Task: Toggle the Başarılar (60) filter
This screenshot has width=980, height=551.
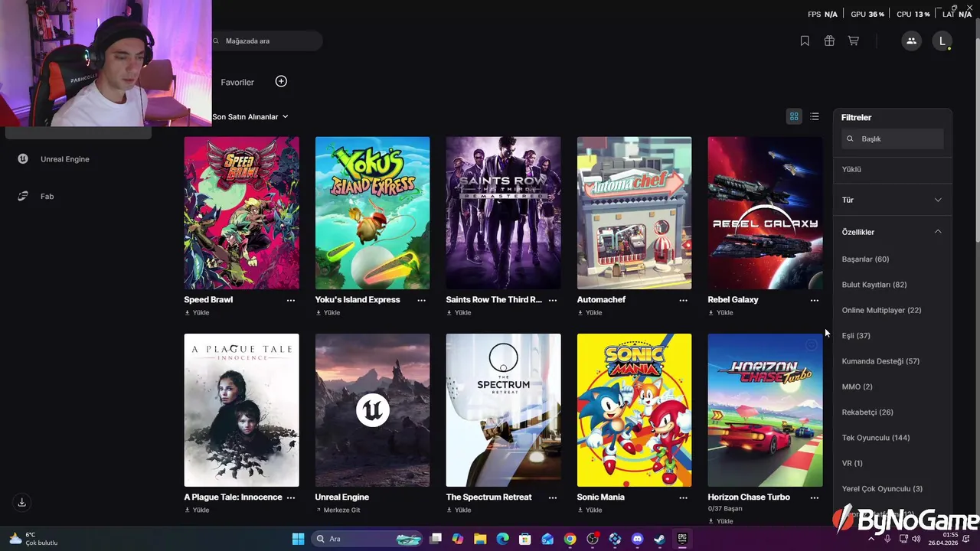Action: (x=865, y=259)
